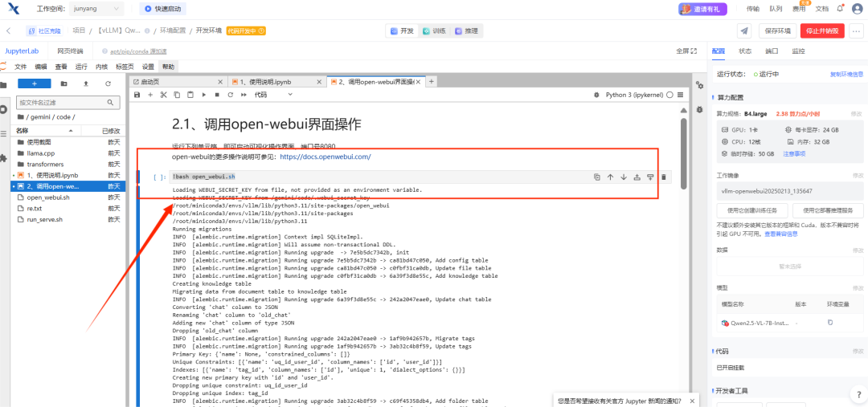Open the 内核 menu
The height and width of the screenshot is (407, 868).
[x=101, y=67]
